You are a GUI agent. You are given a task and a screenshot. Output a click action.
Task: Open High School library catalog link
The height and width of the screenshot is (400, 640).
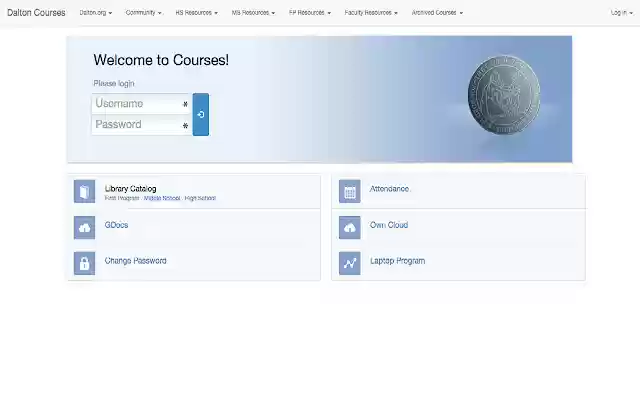[x=200, y=198]
